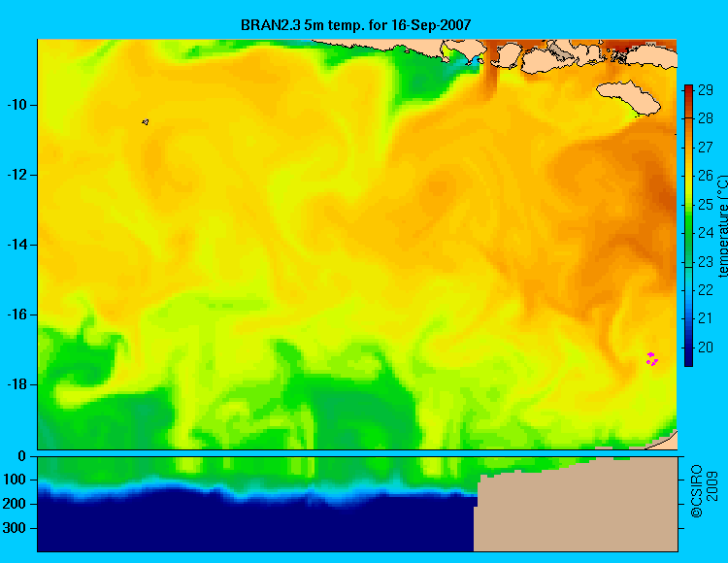Click the magenta marker cluster on the map
728x563 pixels.
coord(652,359)
